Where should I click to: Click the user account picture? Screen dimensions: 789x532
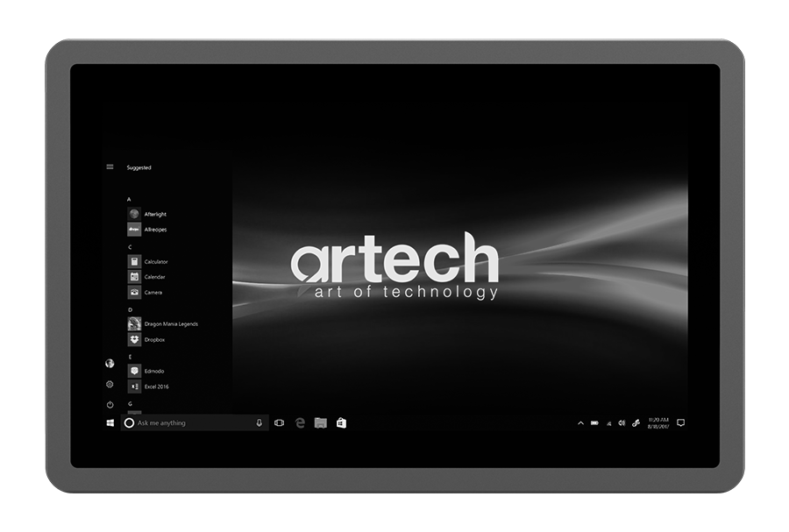pos(110,364)
